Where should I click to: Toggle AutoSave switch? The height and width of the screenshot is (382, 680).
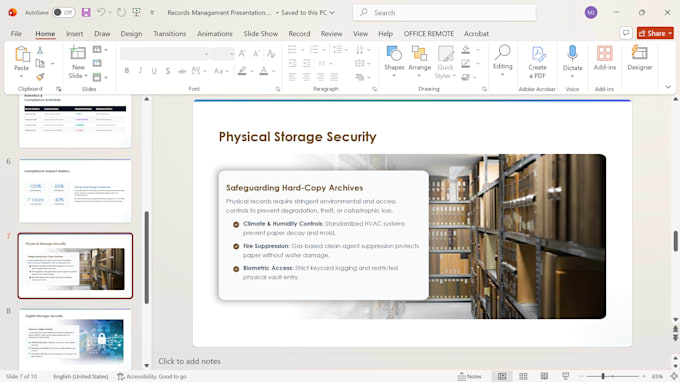click(63, 13)
